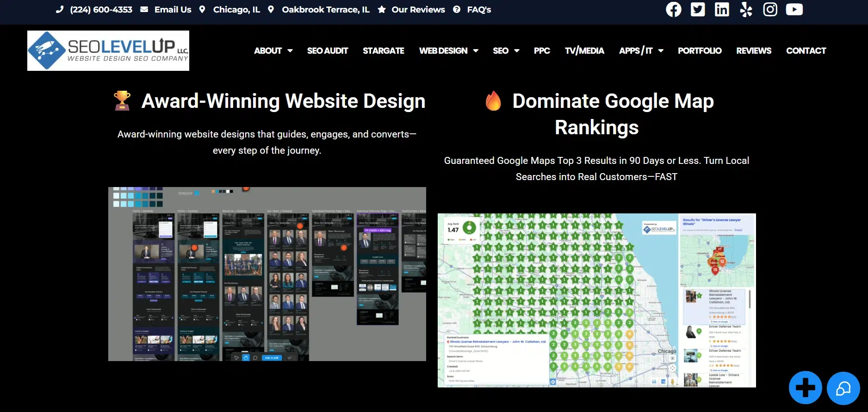
Task: Click the Dominate Google Map Rankings heading
Action: click(x=613, y=114)
